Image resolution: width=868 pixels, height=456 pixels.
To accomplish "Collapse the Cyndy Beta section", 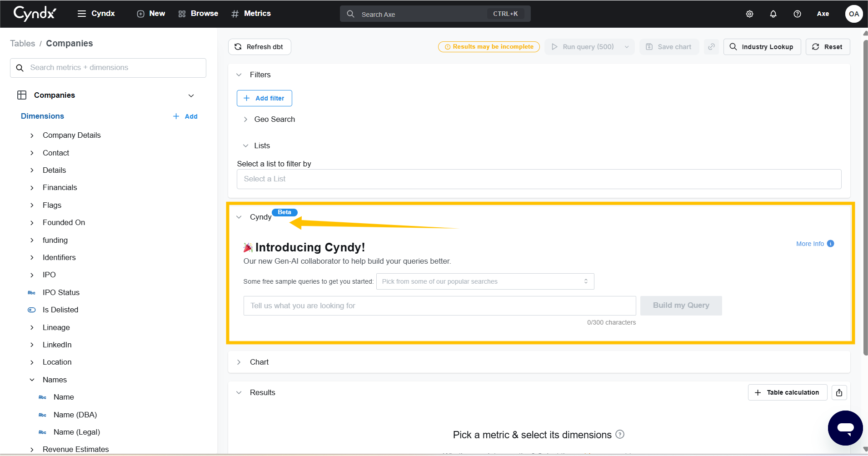I will 239,217.
